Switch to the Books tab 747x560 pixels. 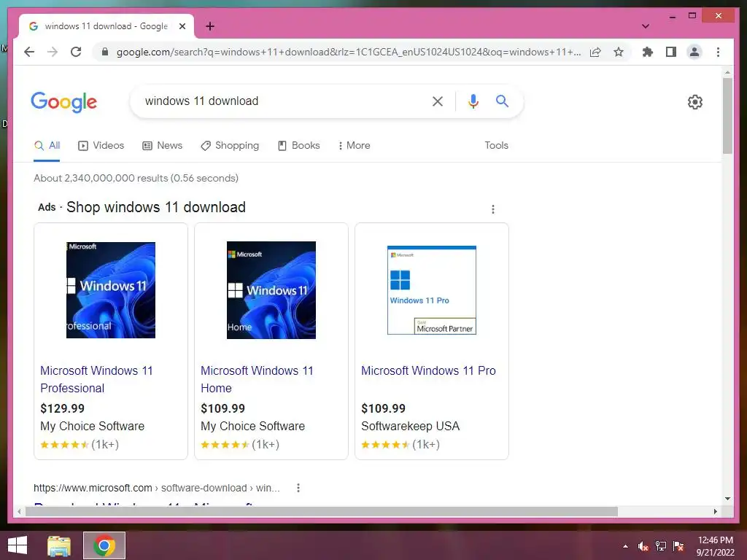point(298,146)
